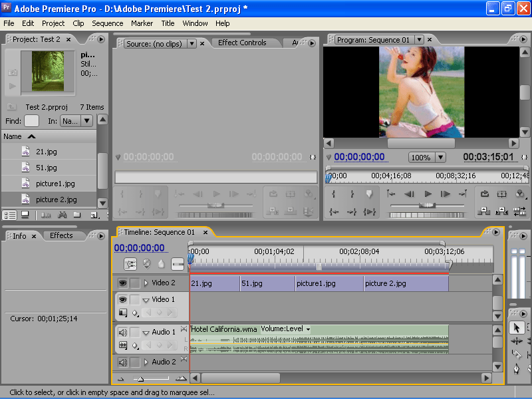Image resolution: width=532 pixels, height=399 pixels.
Task: Expand the Video 2 track
Action: tap(146, 283)
